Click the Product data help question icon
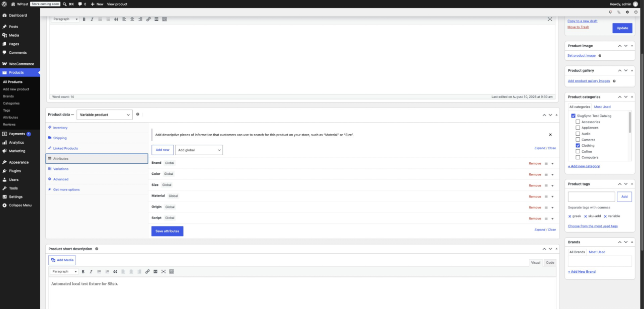Image resolution: width=644 pixels, height=309 pixels. 138,114
